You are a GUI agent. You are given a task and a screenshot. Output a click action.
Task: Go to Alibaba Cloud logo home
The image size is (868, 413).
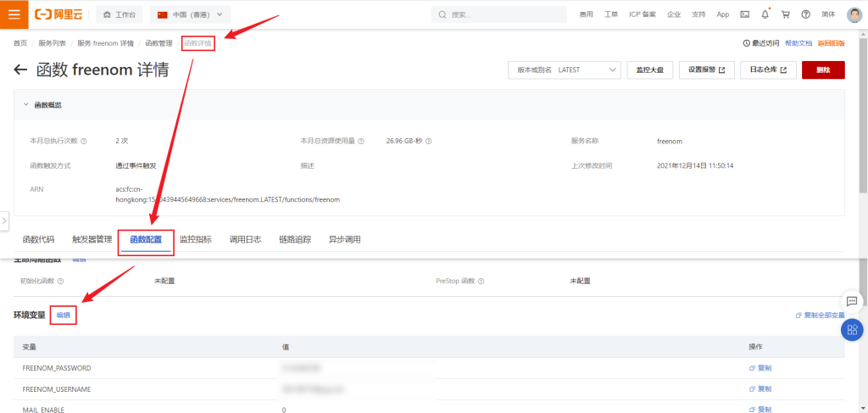click(58, 14)
